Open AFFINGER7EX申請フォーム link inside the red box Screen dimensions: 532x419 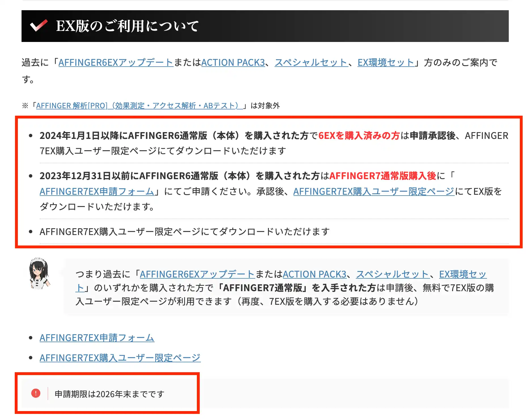[97, 191]
